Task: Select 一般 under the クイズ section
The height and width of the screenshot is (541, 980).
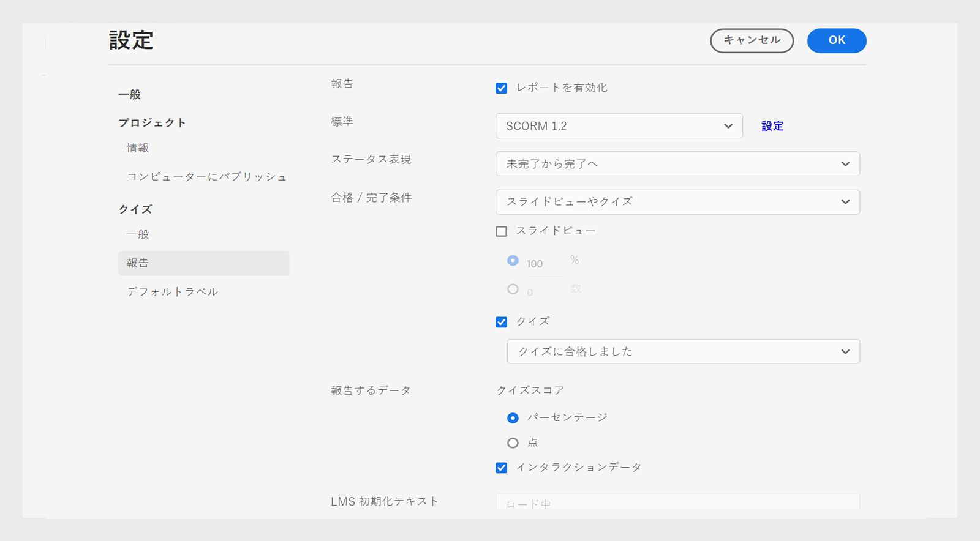Action: coord(138,234)
